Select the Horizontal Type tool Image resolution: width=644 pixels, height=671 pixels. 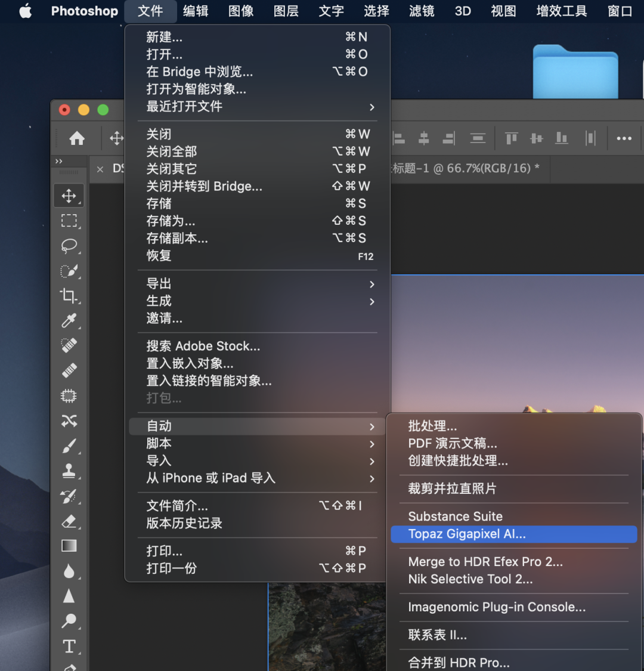pyautogui.click(x=69, y=646)
